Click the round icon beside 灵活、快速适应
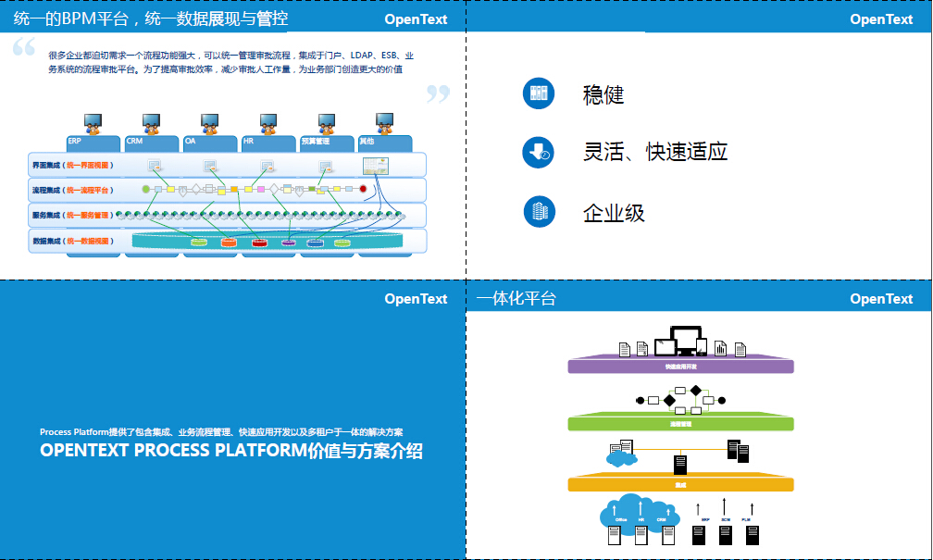Screen dimensions: 933x560 539,153
